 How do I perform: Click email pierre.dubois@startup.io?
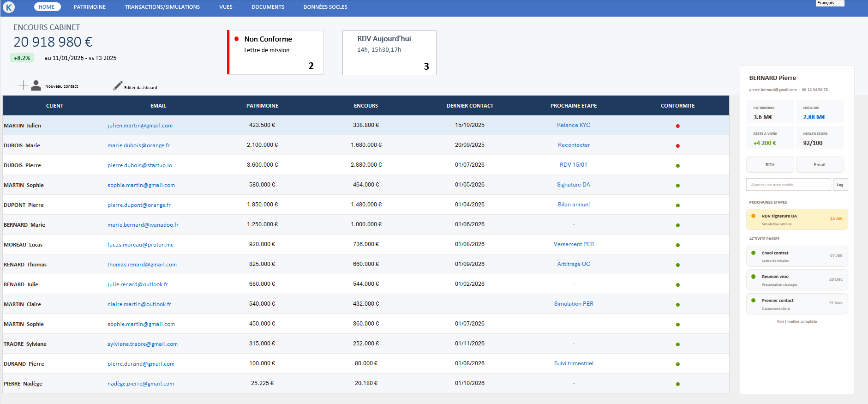[x=140, y=165]
